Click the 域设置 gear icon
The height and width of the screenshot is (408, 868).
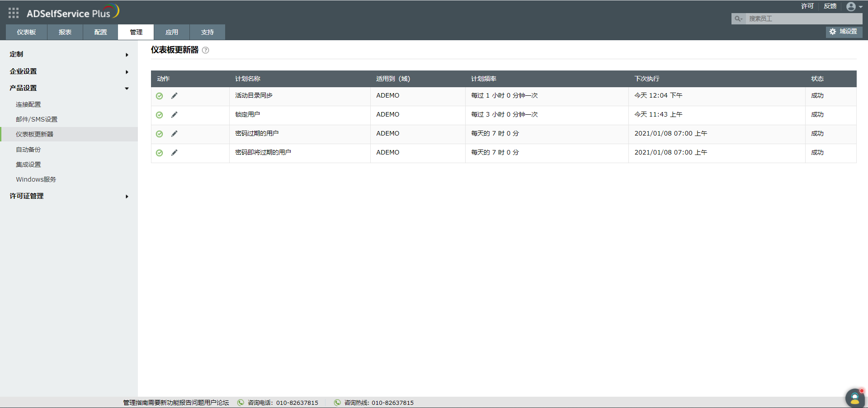pos(833,32)
